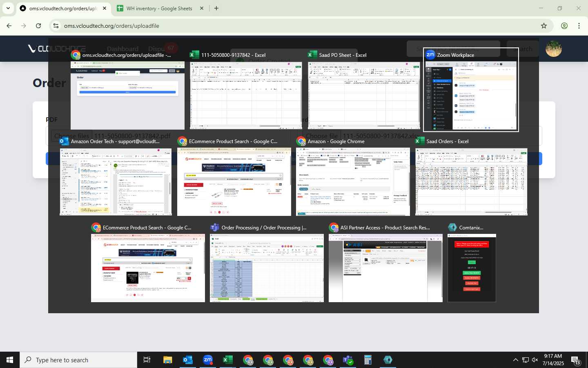Click the Chrome icon beside ASI Partner Access title
588x368 pixels.
pyautogui.click(x=334, y=227)
